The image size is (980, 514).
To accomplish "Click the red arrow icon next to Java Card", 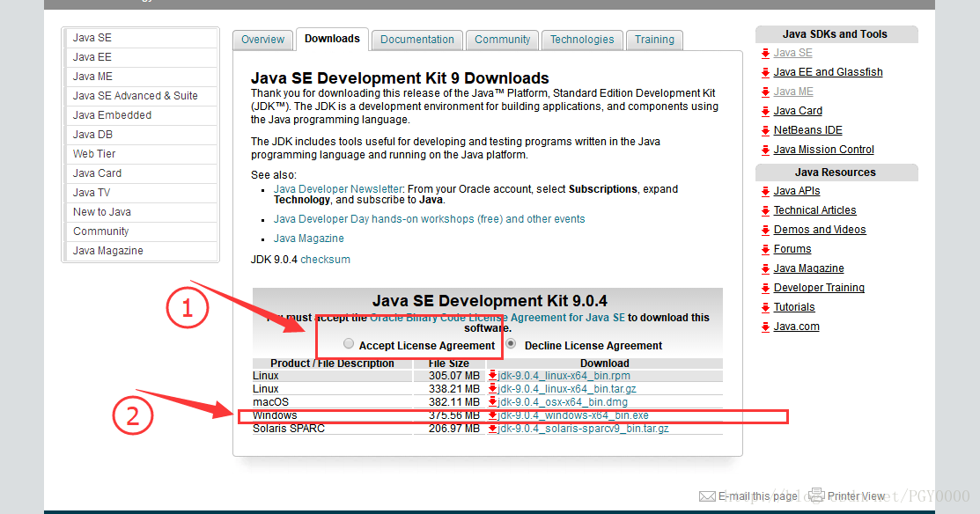I will (x=766, y=111).
